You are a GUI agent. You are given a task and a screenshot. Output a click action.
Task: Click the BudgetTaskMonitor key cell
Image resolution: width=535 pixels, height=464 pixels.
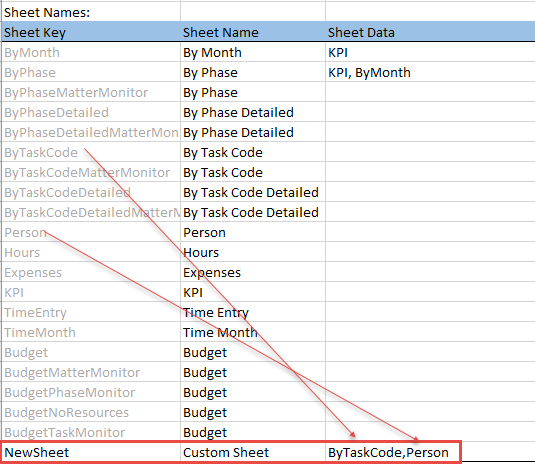pyautogui.click(x=91, y=432)
